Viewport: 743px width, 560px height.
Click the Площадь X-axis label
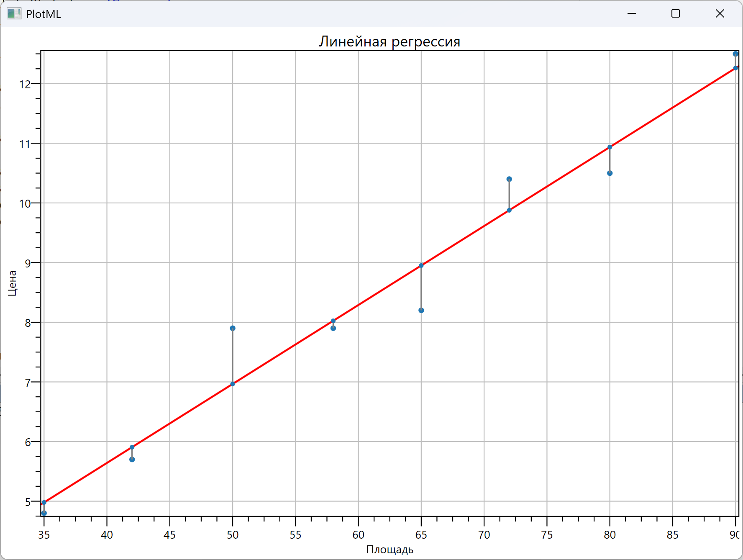coord(389,550)
